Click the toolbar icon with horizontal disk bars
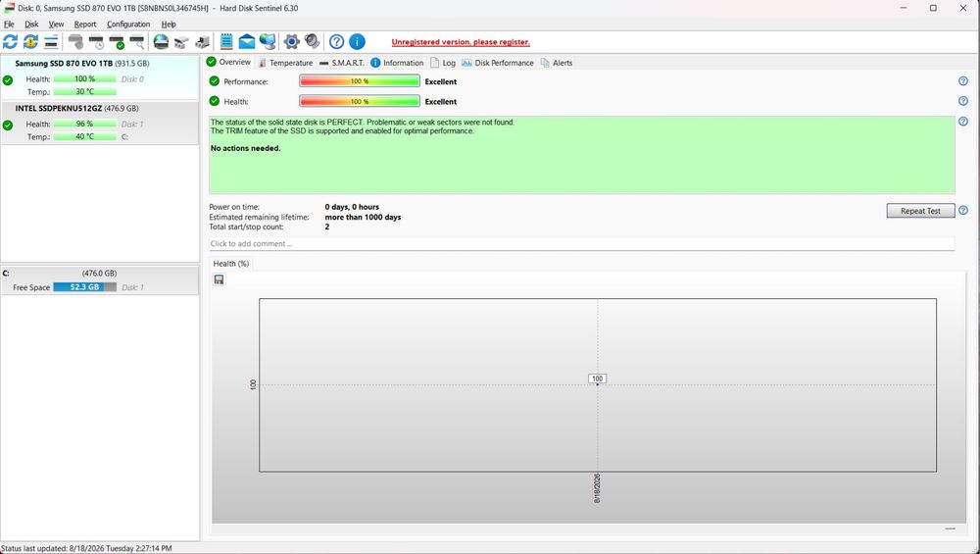Viewport: 980px width, 554px height. [51, 42]
